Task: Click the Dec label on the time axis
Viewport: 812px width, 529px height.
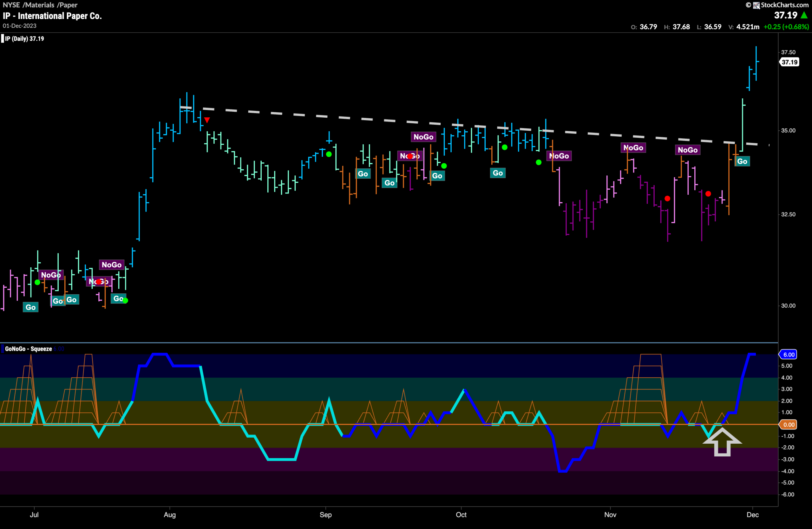Action: click(753, 514)
